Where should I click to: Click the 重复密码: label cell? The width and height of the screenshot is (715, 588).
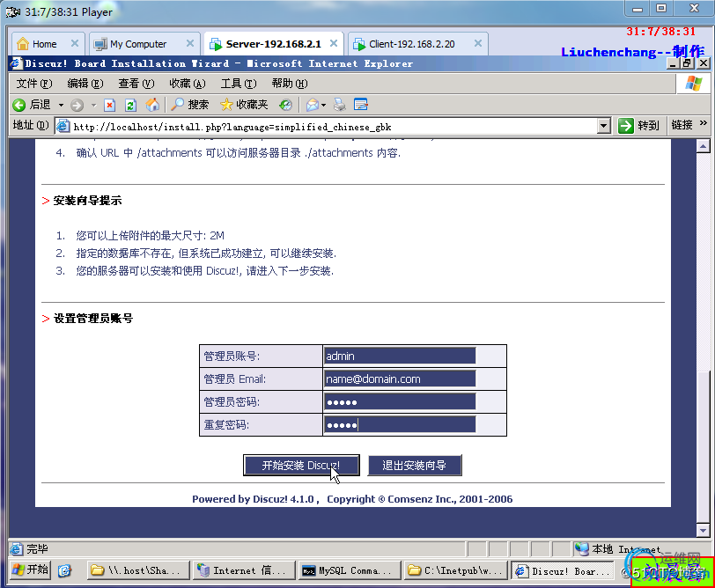[x=261, y=425]
